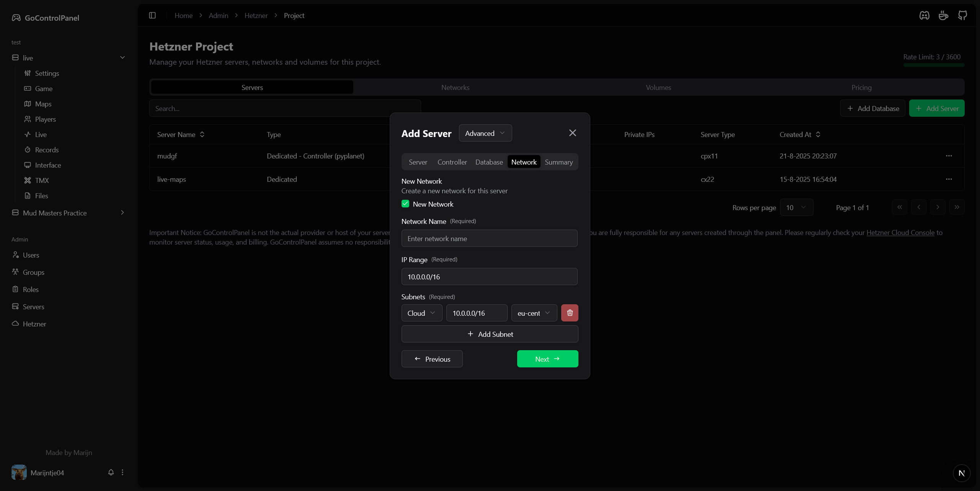Open the Advanced mode dropdown

pos(485,133)
